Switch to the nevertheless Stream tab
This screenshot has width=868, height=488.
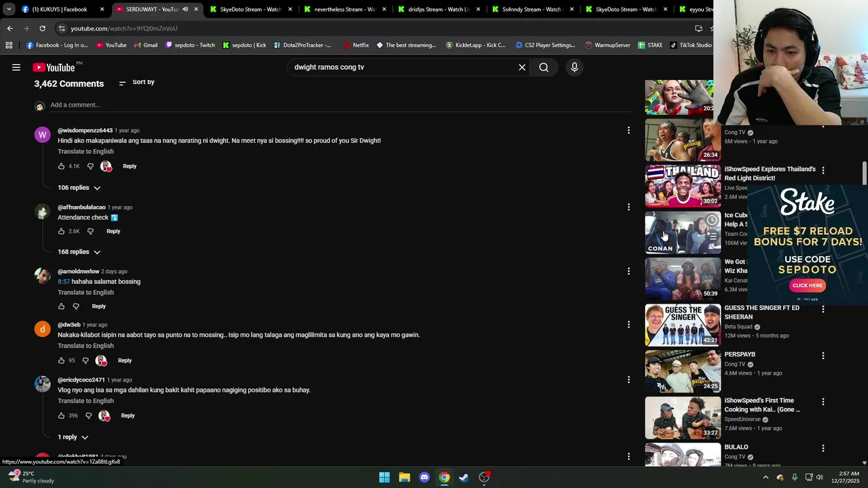344,9
